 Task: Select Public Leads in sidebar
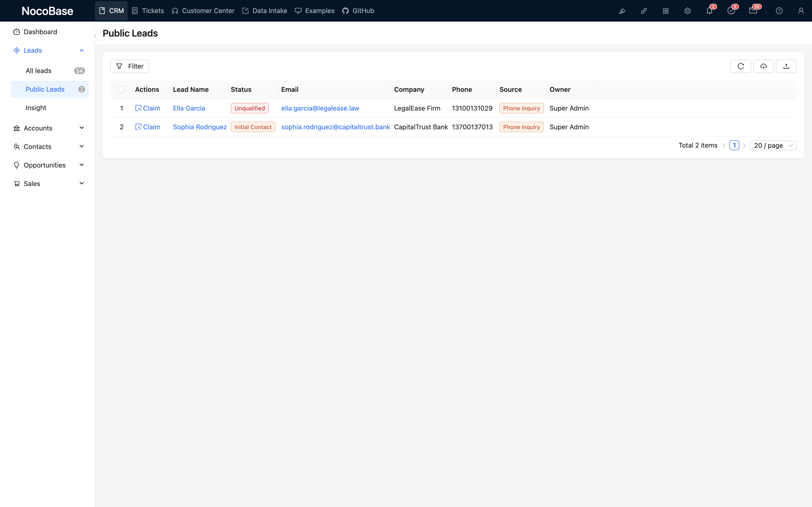pyautogui.click(x=50, y=89)
